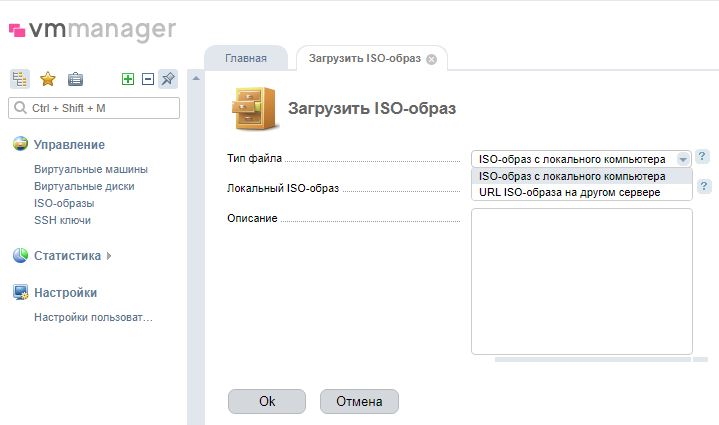Choose ISO-образ с локального компьютера option
719x425 pixels.
click(581, 176)
